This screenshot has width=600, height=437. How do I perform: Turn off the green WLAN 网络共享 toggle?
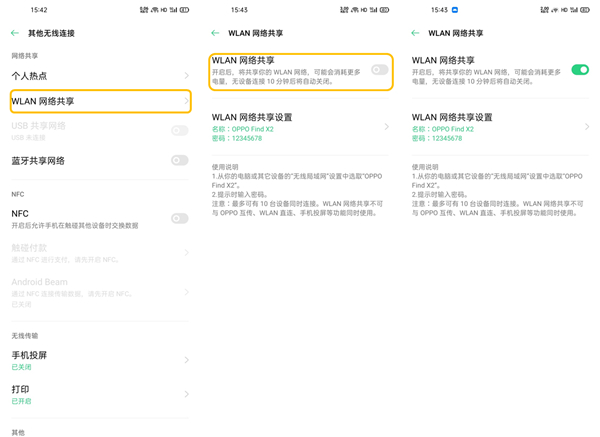pos(579,69)
